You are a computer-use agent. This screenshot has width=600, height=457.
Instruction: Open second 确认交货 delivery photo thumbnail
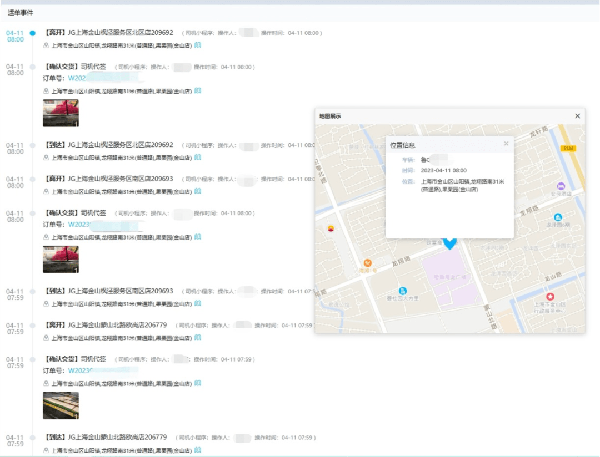coord(61,258)
